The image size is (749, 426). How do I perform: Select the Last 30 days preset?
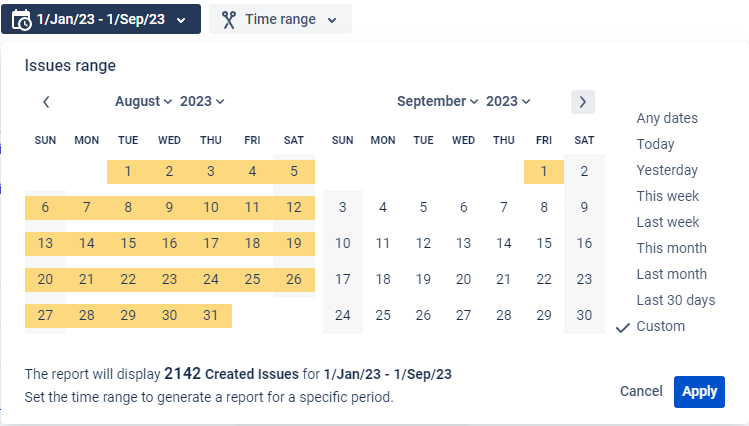(675, 300)
